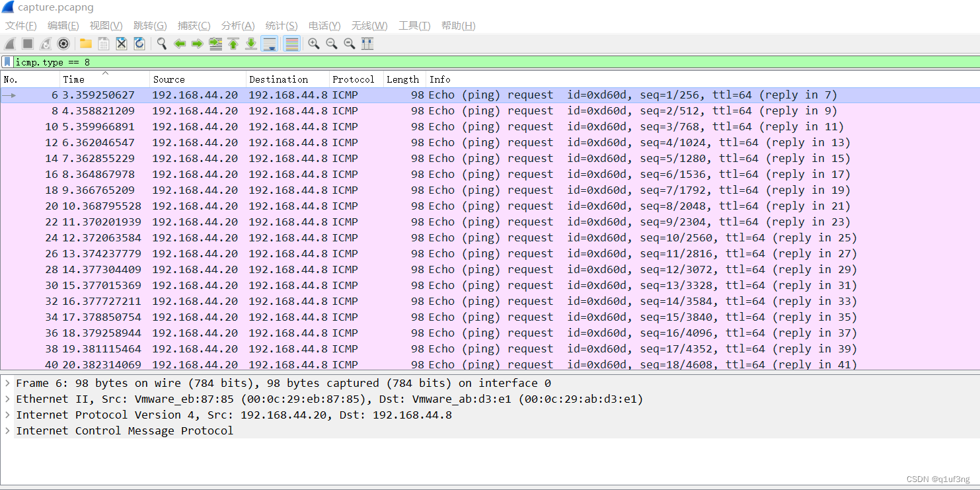Open the 电话(Y) menu
The height and width of the screenshot is (490, 980).
pyautogui.click(x=324, y=26)
